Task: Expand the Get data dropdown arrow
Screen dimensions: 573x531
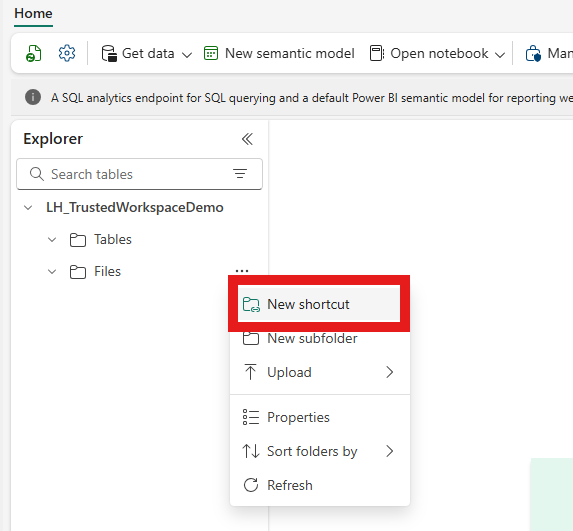Action: [187, 55]
